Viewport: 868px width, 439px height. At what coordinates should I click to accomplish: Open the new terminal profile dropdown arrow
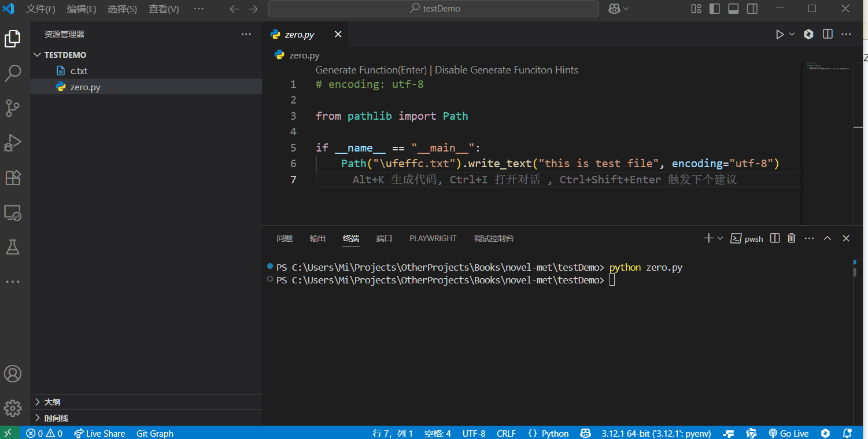720,238
